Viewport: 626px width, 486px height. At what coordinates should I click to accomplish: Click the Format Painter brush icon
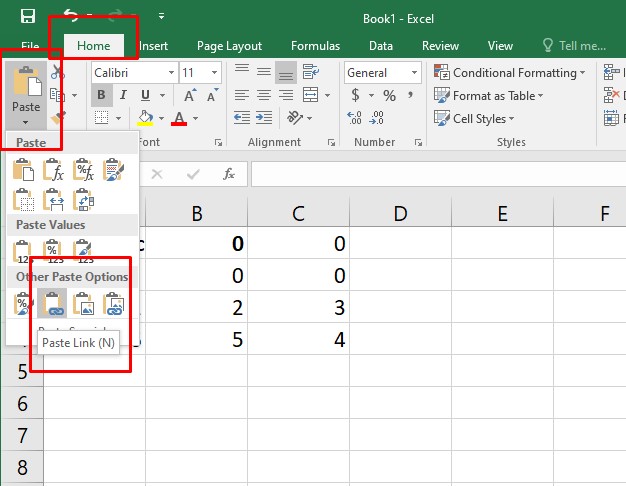click(x=58, y=118)
